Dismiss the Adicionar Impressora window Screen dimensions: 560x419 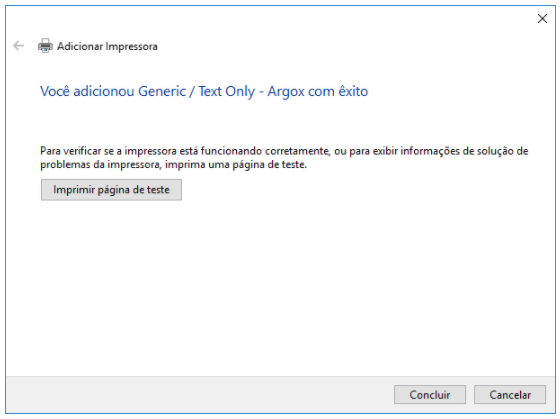(542, 19)
